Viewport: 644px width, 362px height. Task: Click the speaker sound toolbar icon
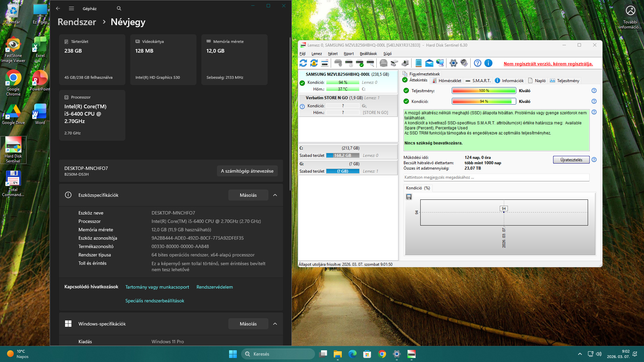coord(464,63)
